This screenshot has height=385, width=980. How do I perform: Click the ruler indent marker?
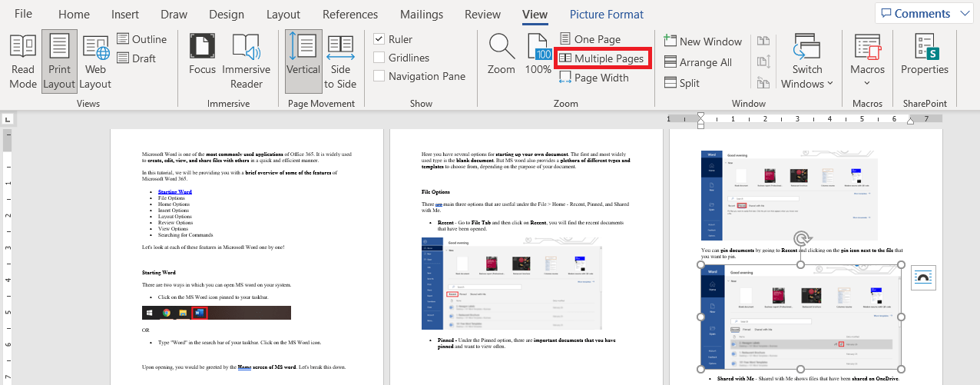700,119
